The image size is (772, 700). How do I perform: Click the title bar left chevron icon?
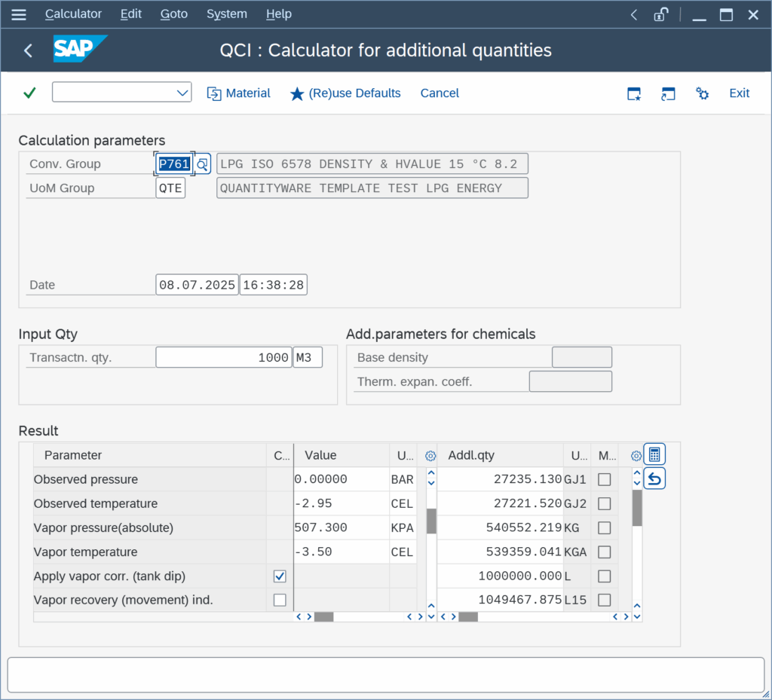(633, 15)
